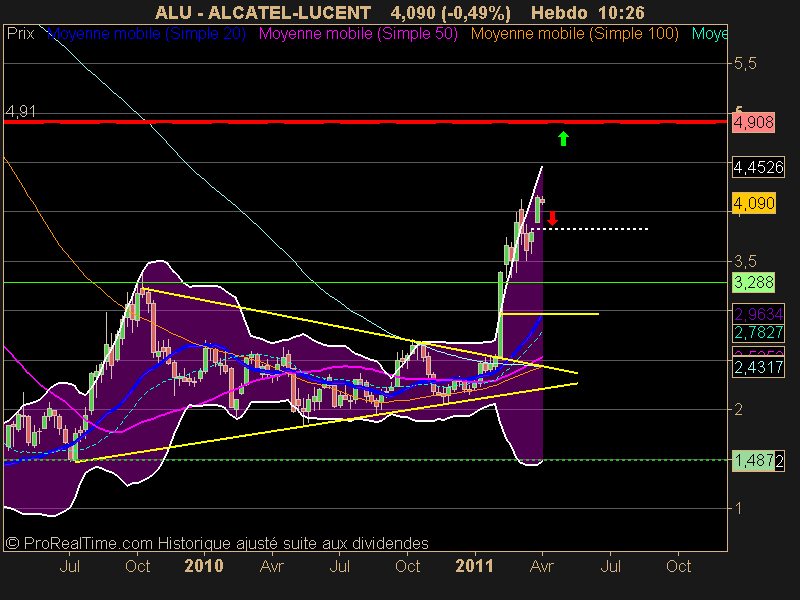Open Moyenne mobile (Simple 20) indicator settings
Viewport: 800px width, 600px height.
pos(146,34)
